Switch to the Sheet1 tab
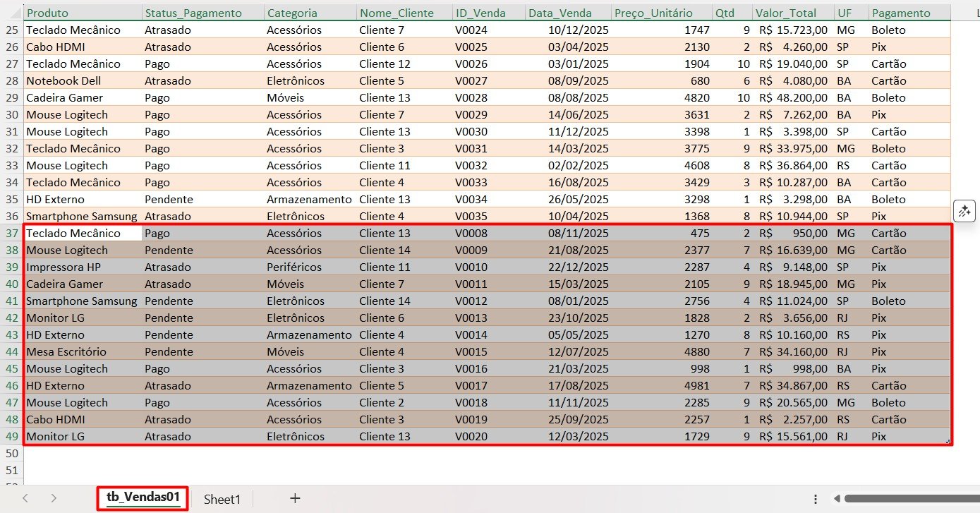980x513 pixels. (222, 499)
